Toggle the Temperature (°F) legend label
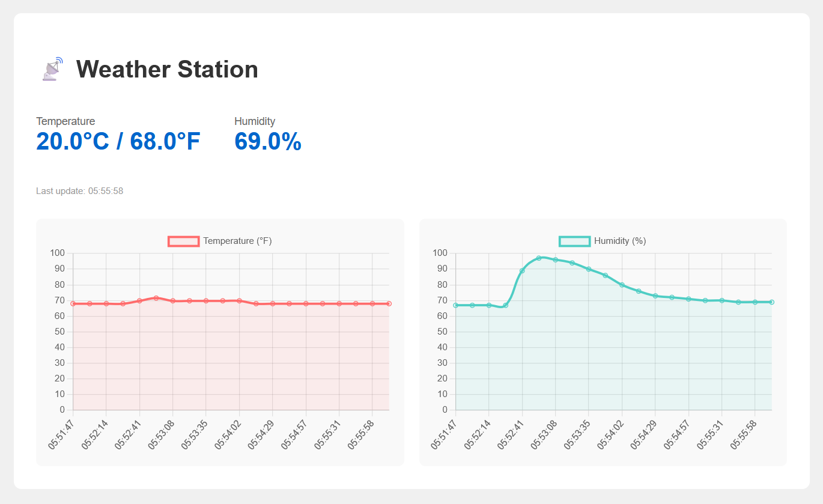Viewport: 823px width, 504px height. tap(237, 241)
